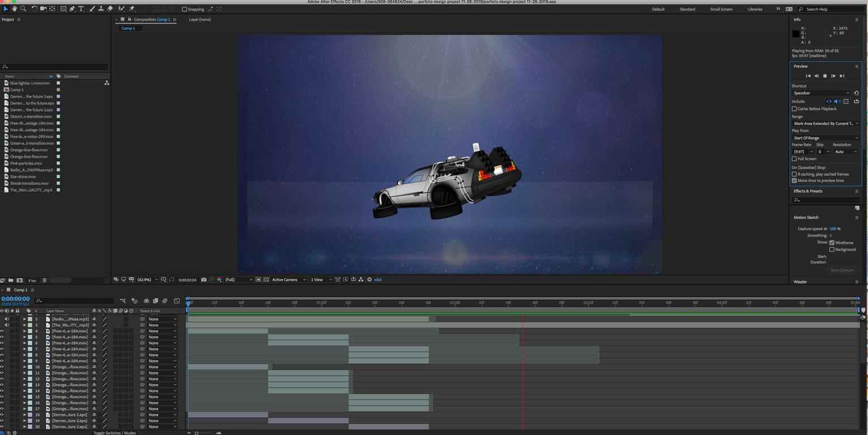Select the Rectangle shape tool
Viewport: 868px width, 435px height.
[x=63, y=9]
